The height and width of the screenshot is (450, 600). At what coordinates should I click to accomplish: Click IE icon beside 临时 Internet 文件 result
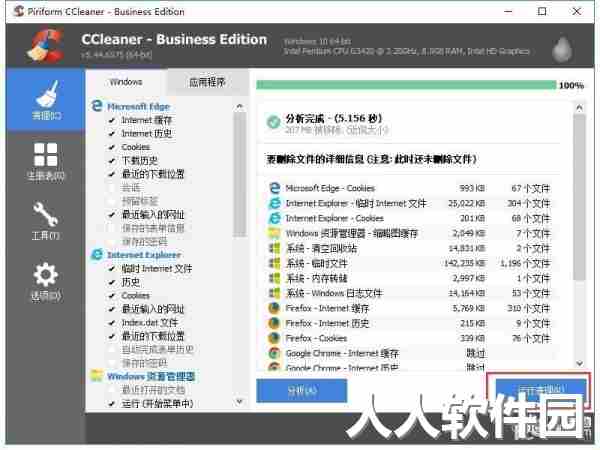pyautogui.click(x=274, y=203)
